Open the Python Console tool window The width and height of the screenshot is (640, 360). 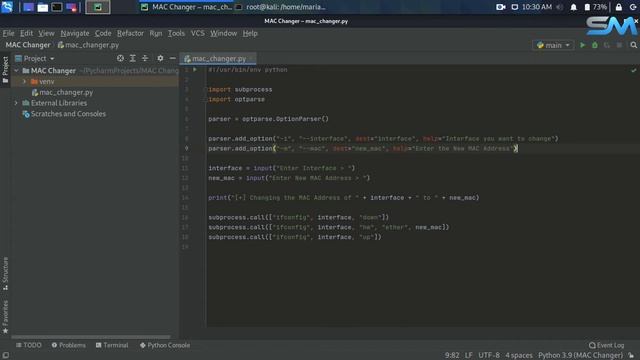click(x=165, y=345)
